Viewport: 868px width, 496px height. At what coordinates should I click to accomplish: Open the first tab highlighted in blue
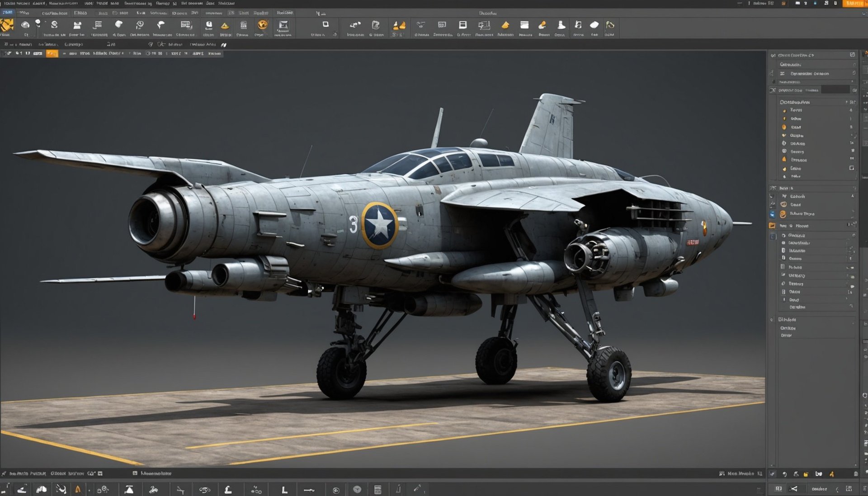click(7, 13)
